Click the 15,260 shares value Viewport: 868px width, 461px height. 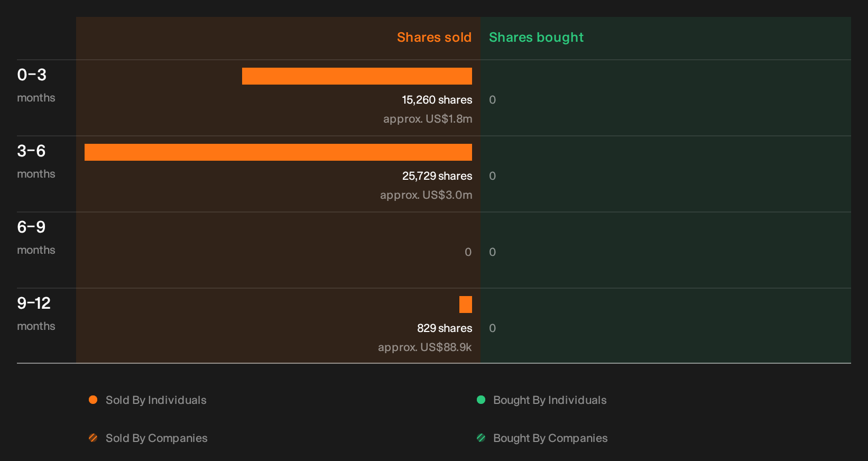click(x=437, y=100)
